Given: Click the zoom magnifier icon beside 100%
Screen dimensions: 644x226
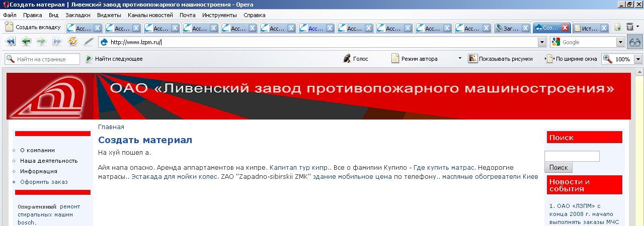Looking at the screenshot, I should pos(608,59).
